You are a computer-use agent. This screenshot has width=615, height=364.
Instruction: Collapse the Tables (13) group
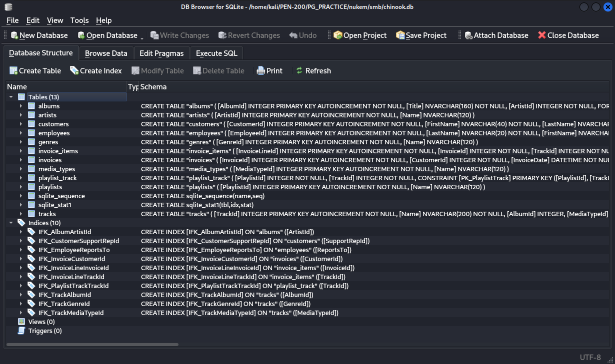click(11, 97)
